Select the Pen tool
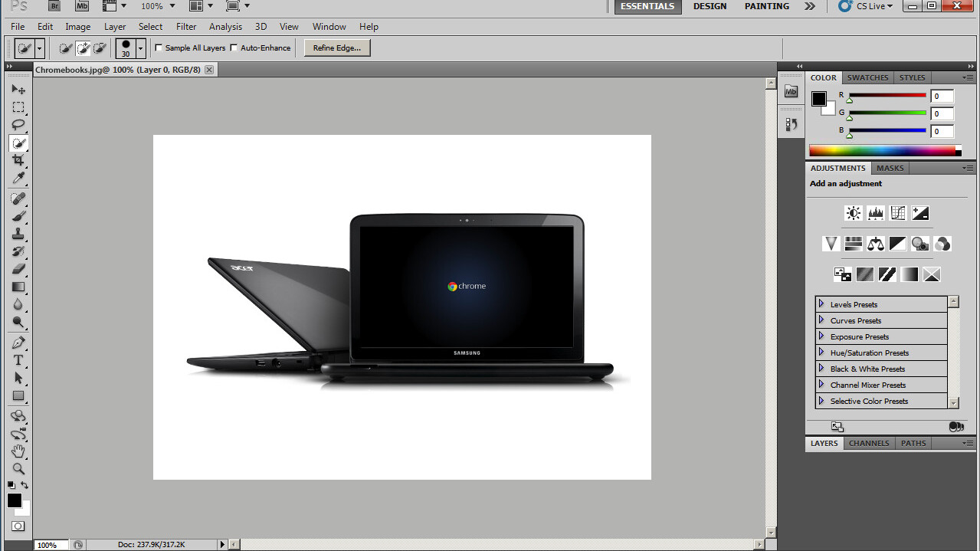Viewport: 980px width, 551px height. click(x=18, y=343)
